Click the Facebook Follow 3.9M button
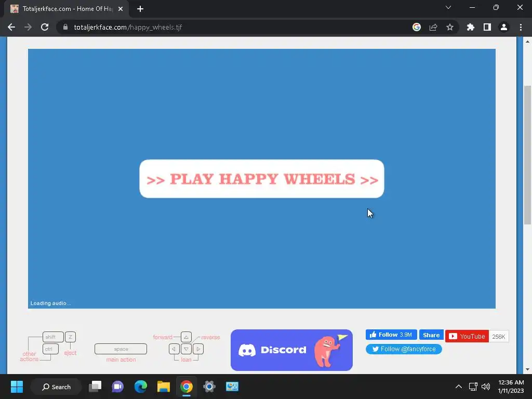Screen dimensions: 532x399 391,335
